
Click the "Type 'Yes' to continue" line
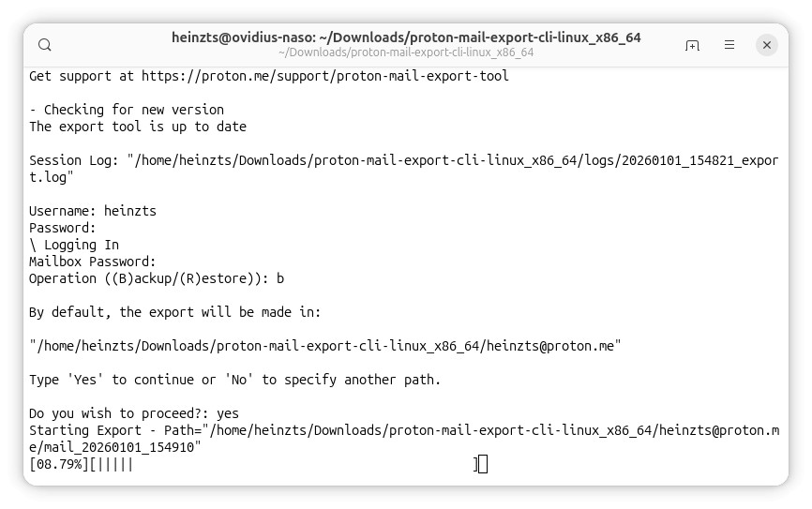[234, 380]
